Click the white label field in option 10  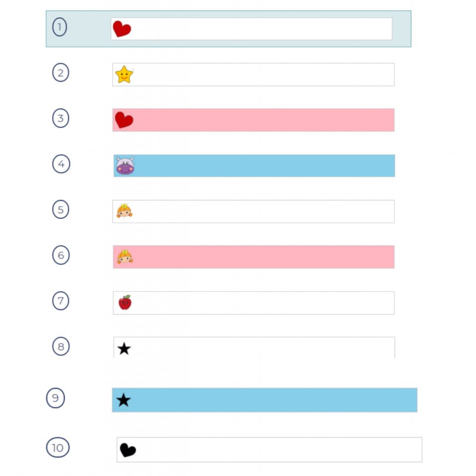[x=270, y=450]
